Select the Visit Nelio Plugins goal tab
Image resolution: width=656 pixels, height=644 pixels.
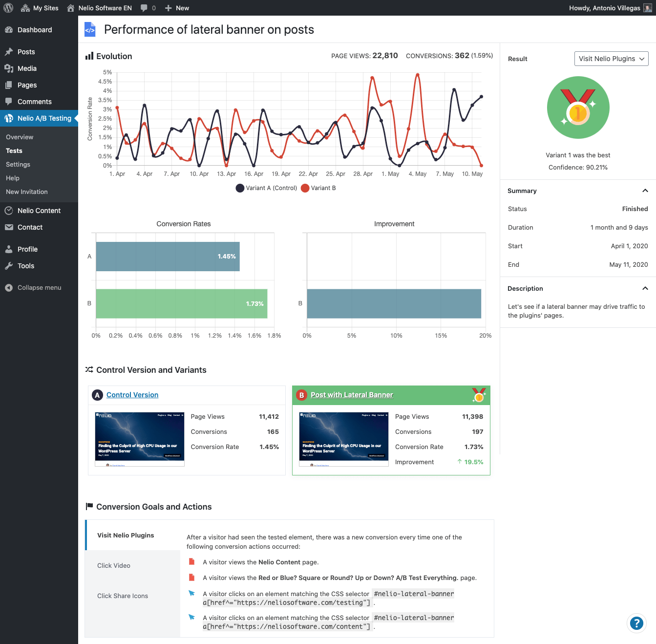[x=133, y=535]
